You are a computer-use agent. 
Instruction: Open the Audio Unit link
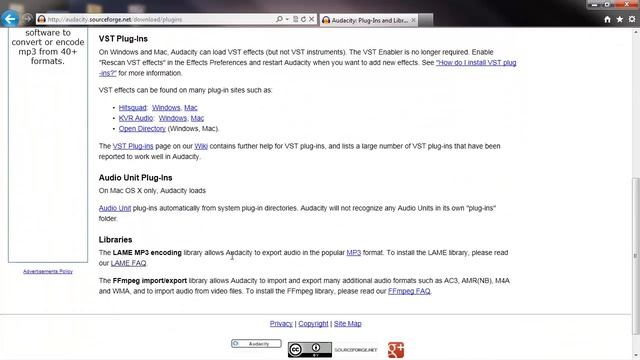(115, 208)
